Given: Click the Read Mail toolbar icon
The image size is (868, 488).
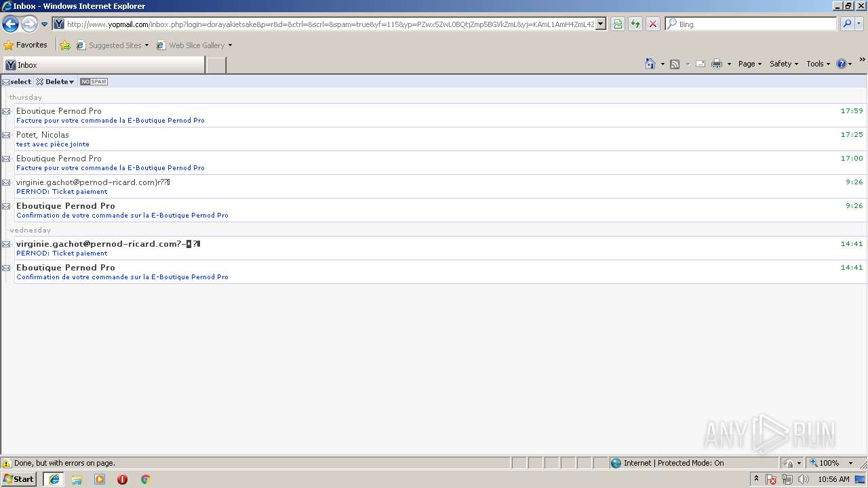Looking at the screenshot, I should point(701,64).
